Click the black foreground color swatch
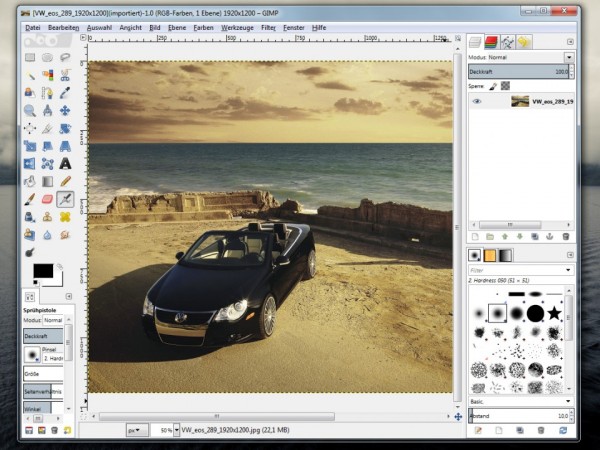Screen dimensions: 600x450 click(42, 271)
